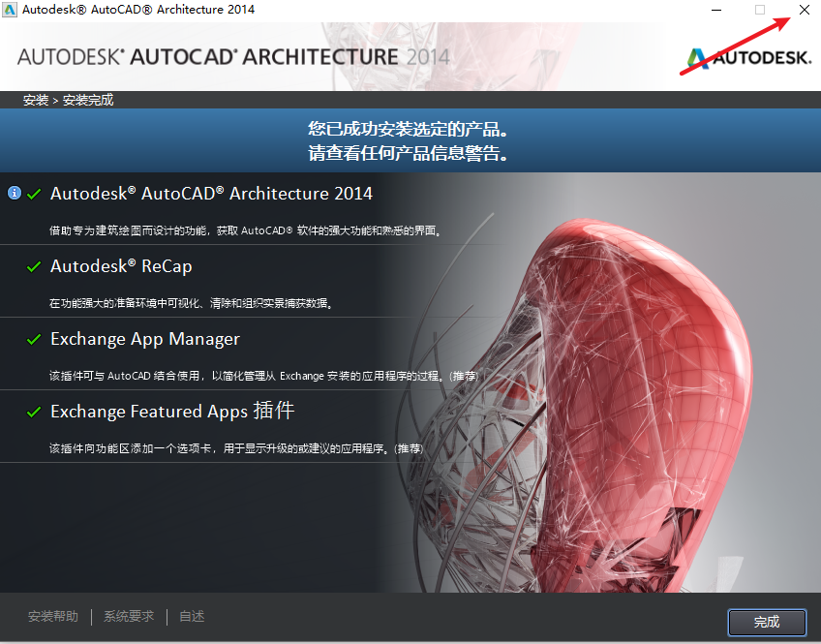
Task: Open the 安装帮助 link
Action: 53,617
